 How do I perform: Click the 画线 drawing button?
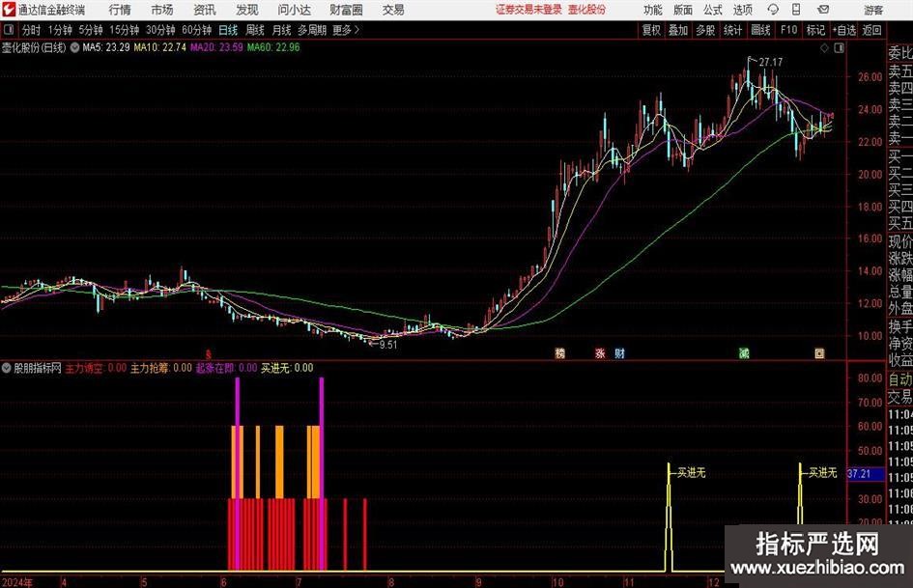761,30
